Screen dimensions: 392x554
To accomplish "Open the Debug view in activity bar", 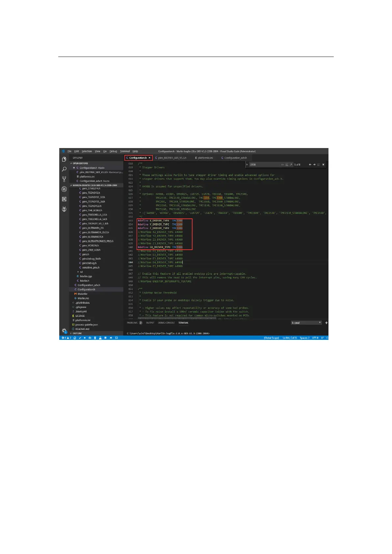I will [x=64, y=189].
